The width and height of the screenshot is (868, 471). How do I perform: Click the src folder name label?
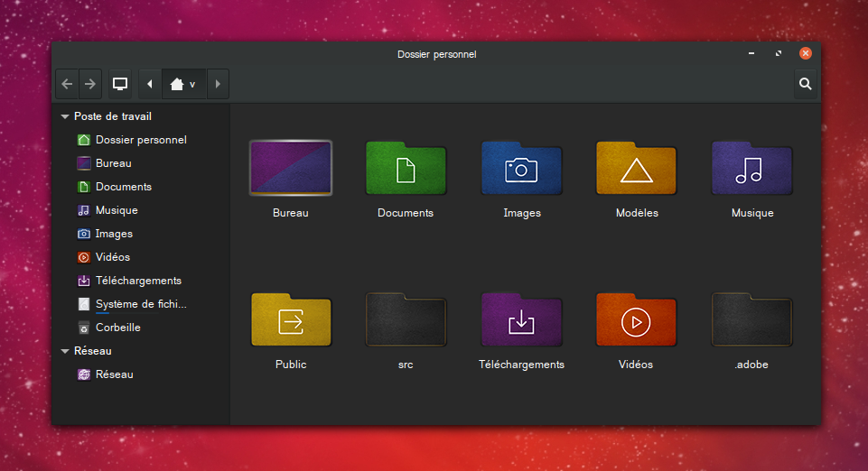coord(406,365)
